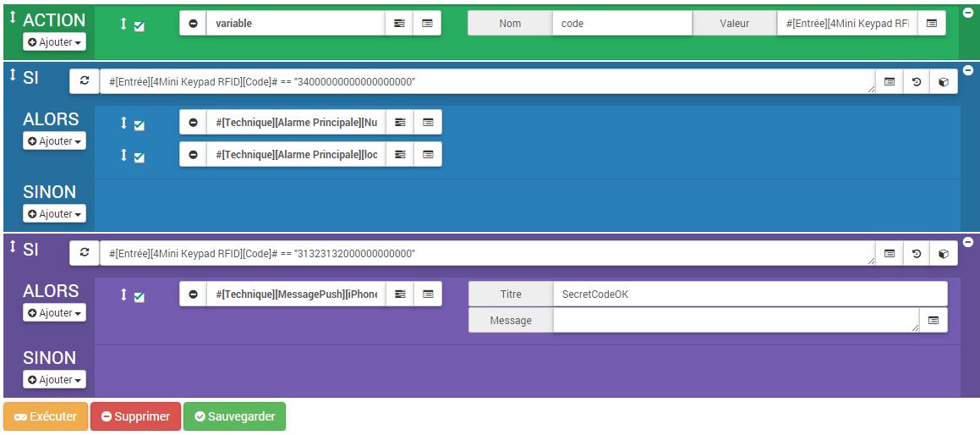The image size is (980, 435).
Task: Toggle the checkbox of the '[Alarme Principale][Nu' action
Action: 140,125
